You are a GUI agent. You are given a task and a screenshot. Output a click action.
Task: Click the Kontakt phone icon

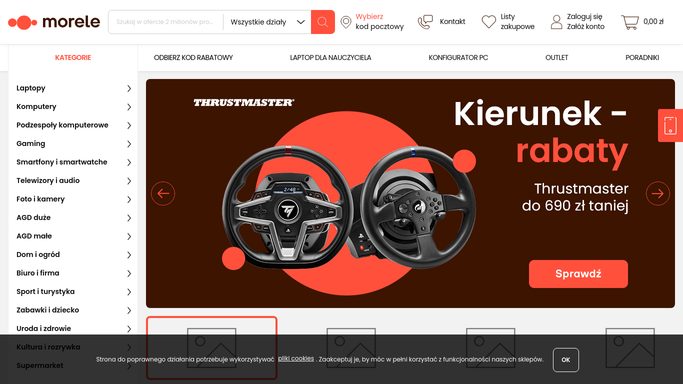point(425,22)
